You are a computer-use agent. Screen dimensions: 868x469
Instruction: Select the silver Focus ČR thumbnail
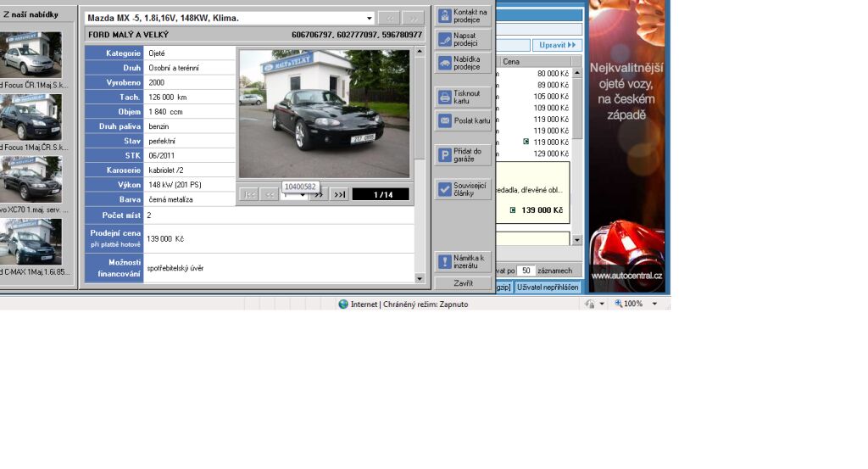pyautogui.click(x=31, y=54)
